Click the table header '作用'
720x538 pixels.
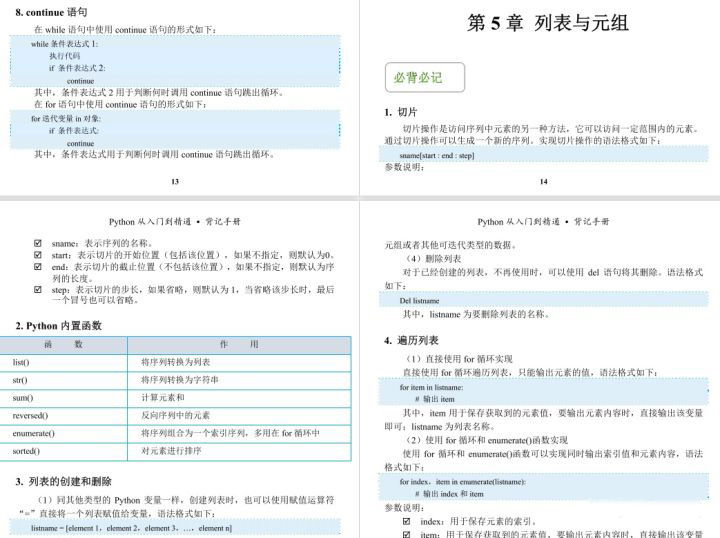point(239,344)
